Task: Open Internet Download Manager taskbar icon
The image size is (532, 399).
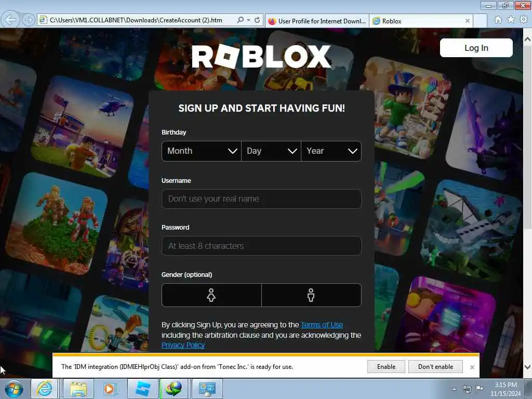Action: [x=174, y=389]
